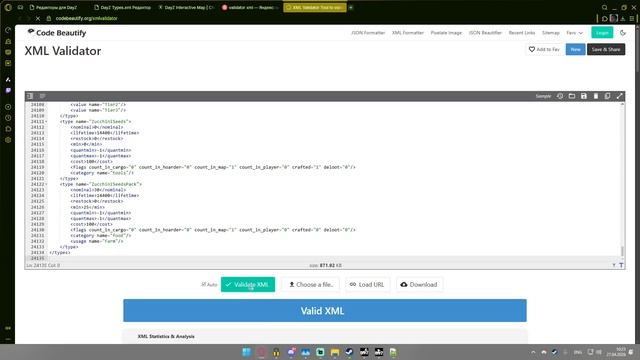Click the XML Statistics & Analysis heading

[166, 336]
